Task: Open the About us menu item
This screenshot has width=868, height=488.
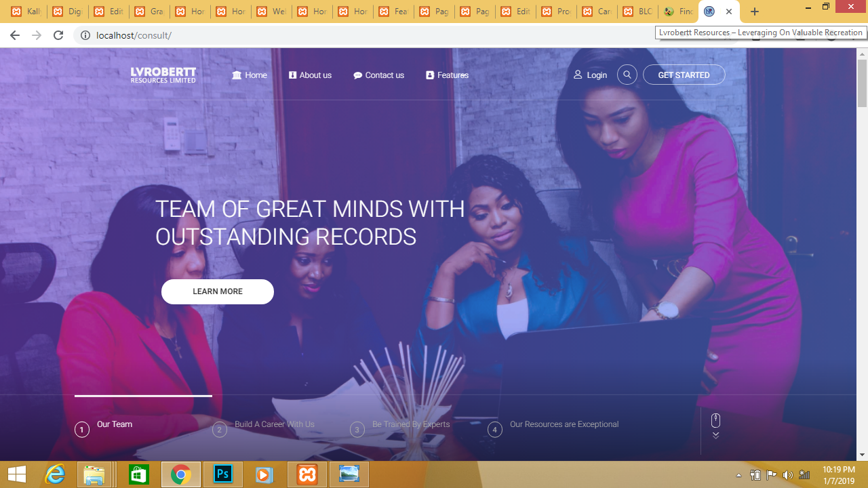Action: click(x=310, y=75)
